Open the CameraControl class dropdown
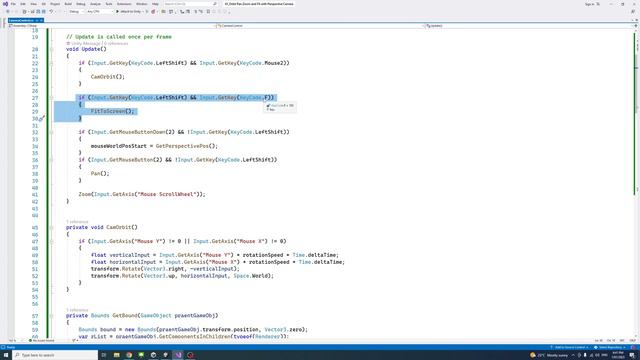 click(x=321, y=26)
